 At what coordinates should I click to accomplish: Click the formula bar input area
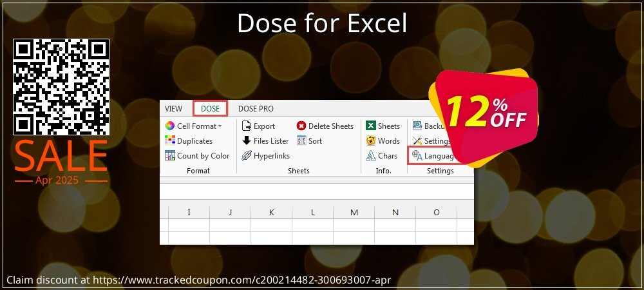pyautogui.click(x=317, y=191)
